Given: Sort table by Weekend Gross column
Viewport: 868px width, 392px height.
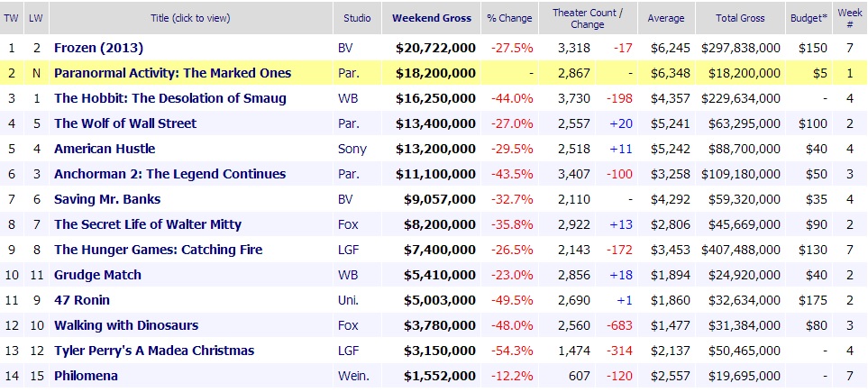Looking at the screenshot, I should click(x=430, y=18).
